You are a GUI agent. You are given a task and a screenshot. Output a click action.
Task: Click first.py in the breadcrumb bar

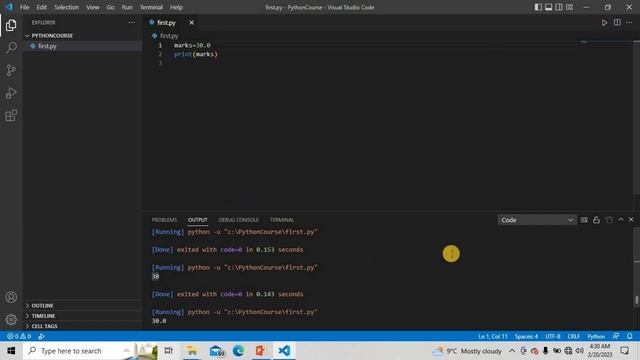169,36
